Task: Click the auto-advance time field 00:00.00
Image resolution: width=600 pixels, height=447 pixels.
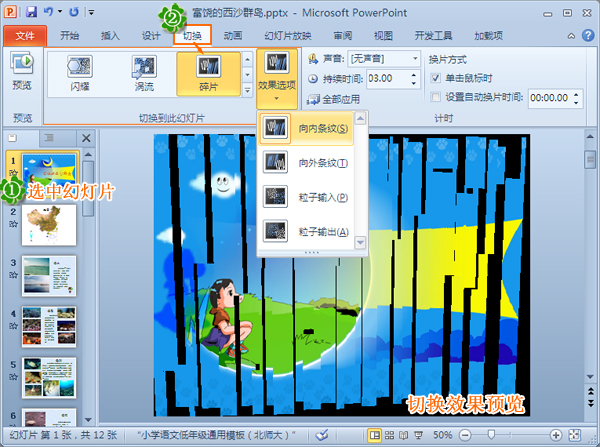Action: pos(549,98)
